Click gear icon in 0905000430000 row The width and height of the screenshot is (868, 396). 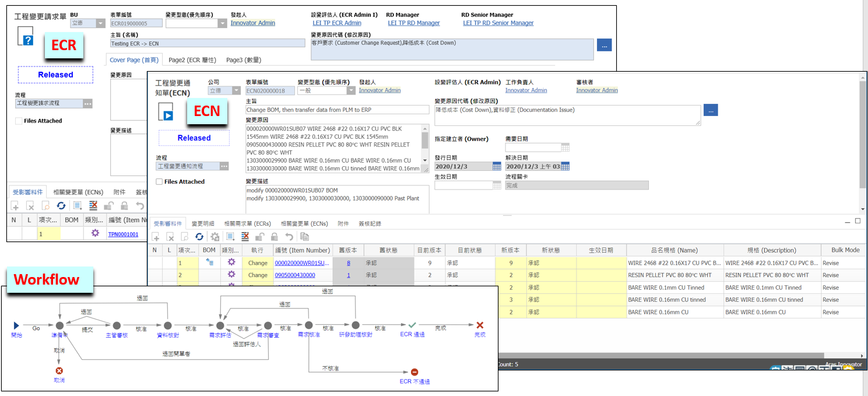click(x=231, y=275)
